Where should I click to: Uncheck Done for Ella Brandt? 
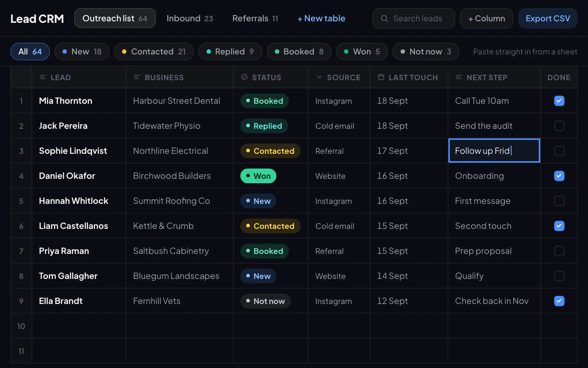559,301
